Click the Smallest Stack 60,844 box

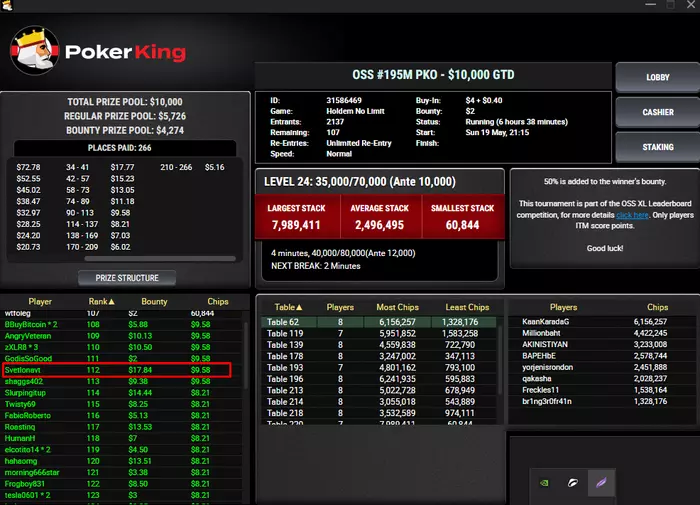(463, 217)
